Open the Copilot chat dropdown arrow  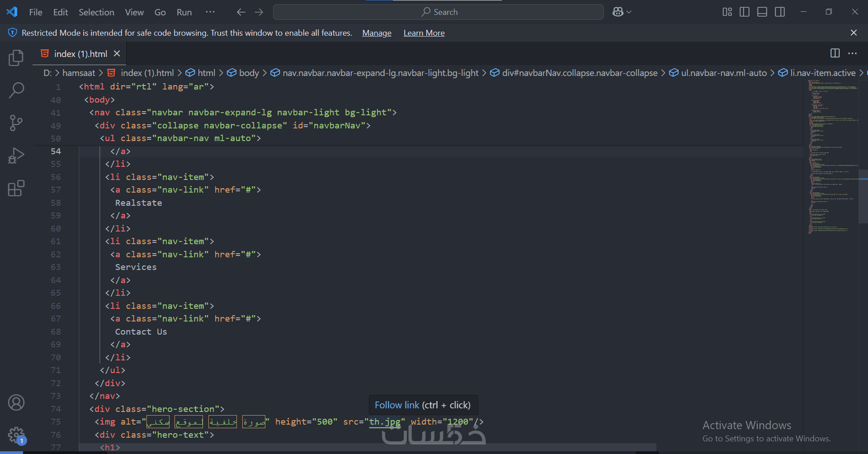click(629, 12)
